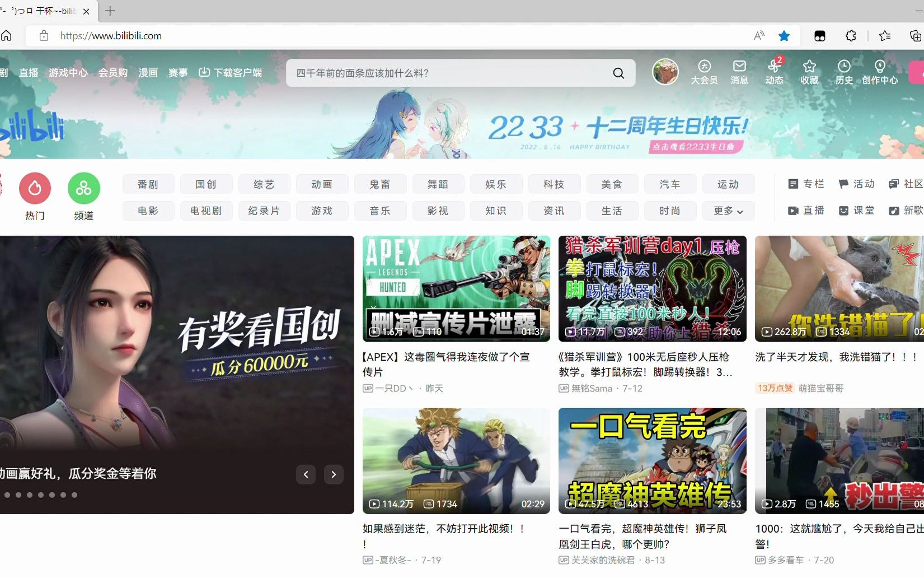This screenshot has width=924, height=578.
Task: Select the 科技 category
Action: click(x=554, y=184)
